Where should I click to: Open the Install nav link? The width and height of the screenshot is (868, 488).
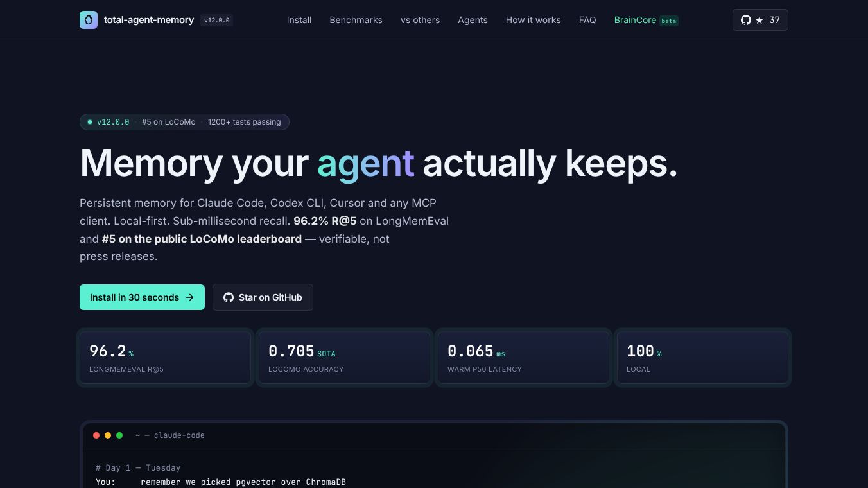tap(299, 20)
